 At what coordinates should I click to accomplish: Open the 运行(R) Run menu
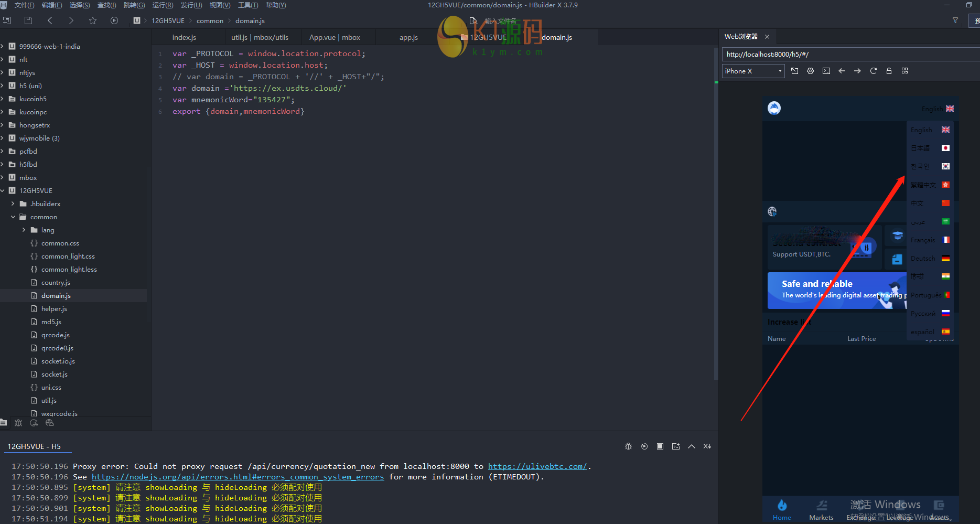tap(163, 5)
